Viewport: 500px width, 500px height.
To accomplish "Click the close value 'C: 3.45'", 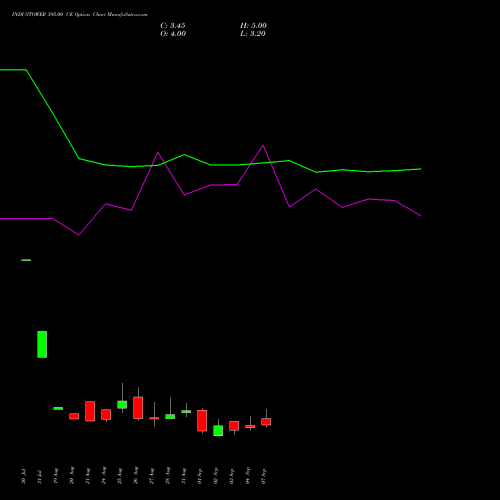I will tap(173, 26).
